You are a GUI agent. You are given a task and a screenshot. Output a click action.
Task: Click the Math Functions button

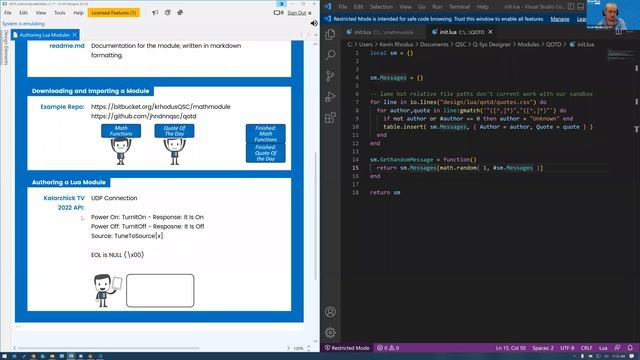coord(121,131)
